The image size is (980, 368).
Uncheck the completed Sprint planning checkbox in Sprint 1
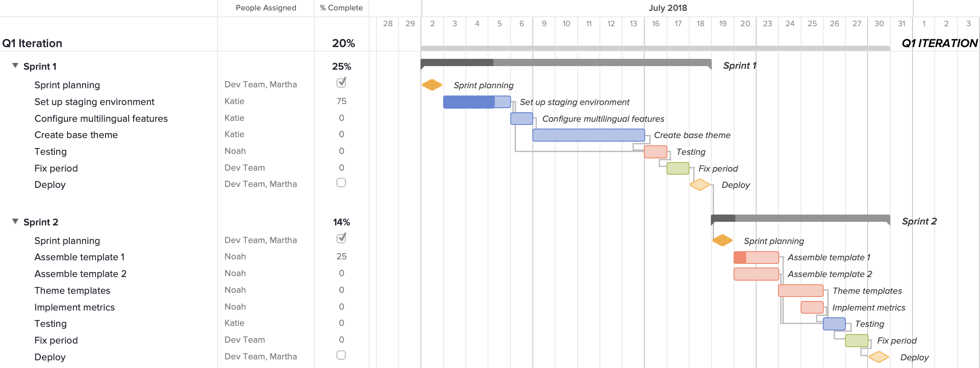coord(341,83)
